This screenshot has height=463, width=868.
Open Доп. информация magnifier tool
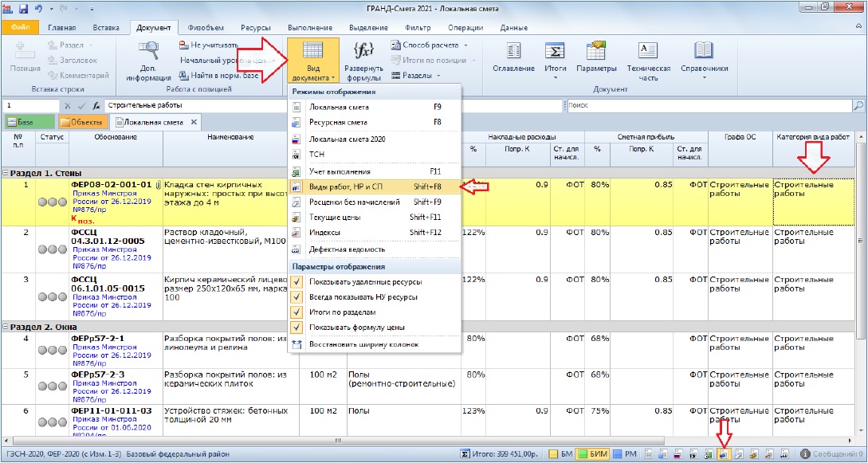[148, 62]
